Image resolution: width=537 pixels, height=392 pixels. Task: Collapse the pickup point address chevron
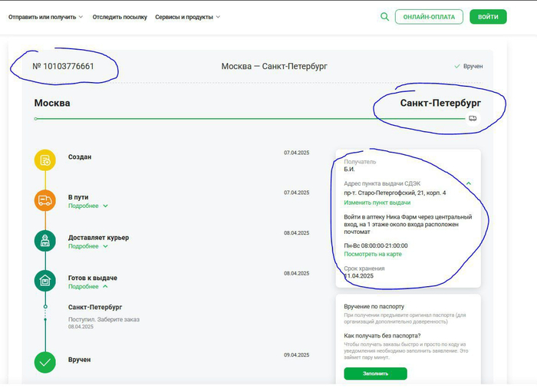[x=468, y=183]
